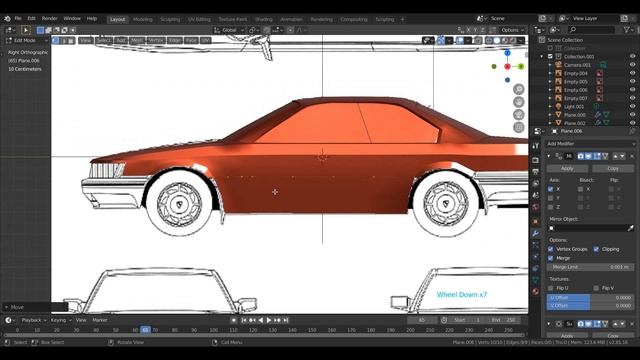Screen dimensions: 640x360
Task: Toggle camera view navigation icon
Action: [x=518, y=115]
